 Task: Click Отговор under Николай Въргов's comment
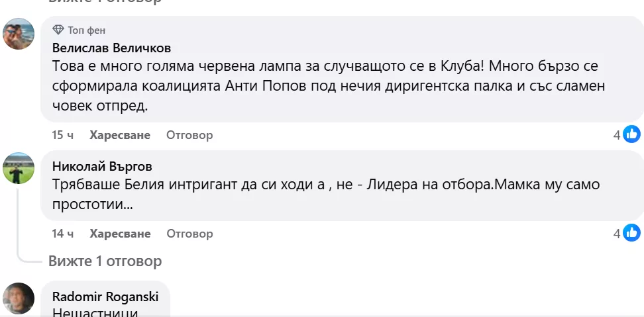coord(189,234)
